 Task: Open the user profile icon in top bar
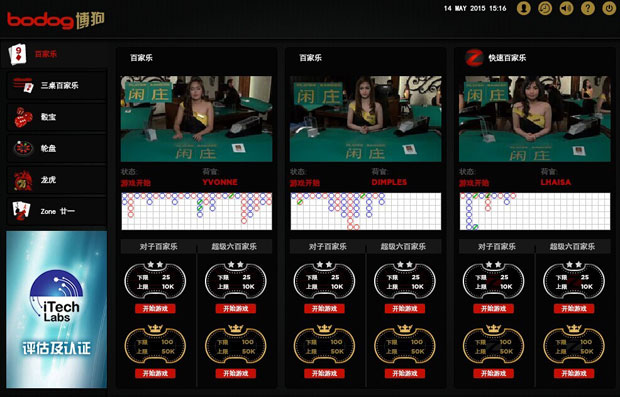pyautogui.click(x=524, y=8)
